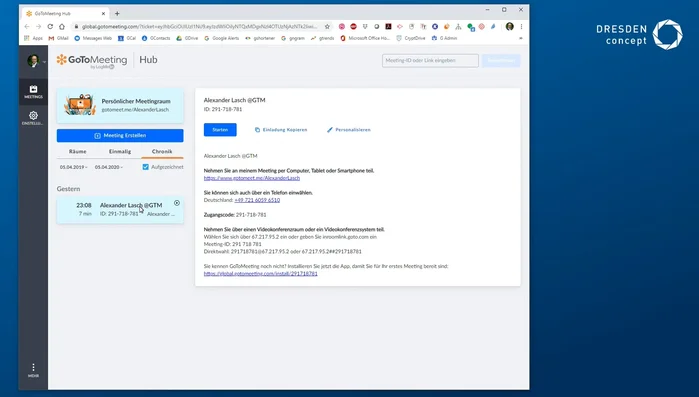Open the Apps bookmark
This screenshot has height=397, width=699.
(x=33, y=38)
